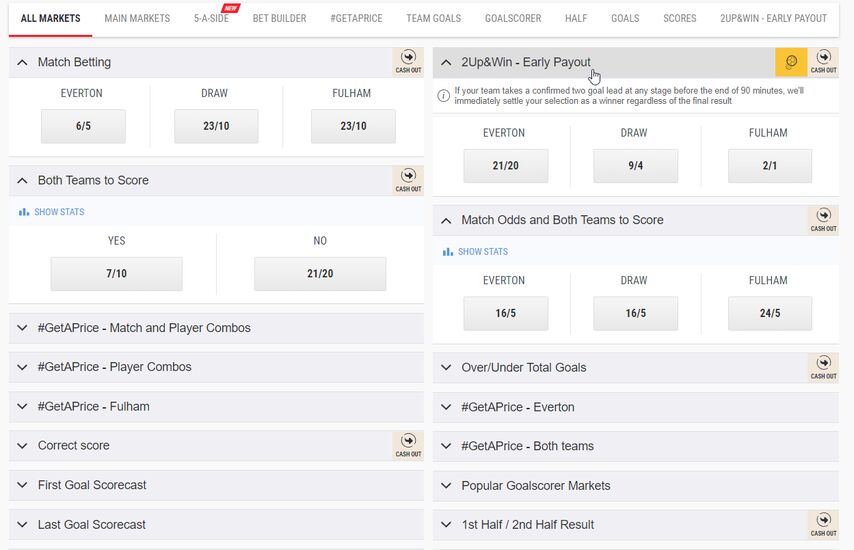This screenshot has height=550, width=854.
Task: Expand #GetAPrice - Player Combos
Action: coord(22,367)
